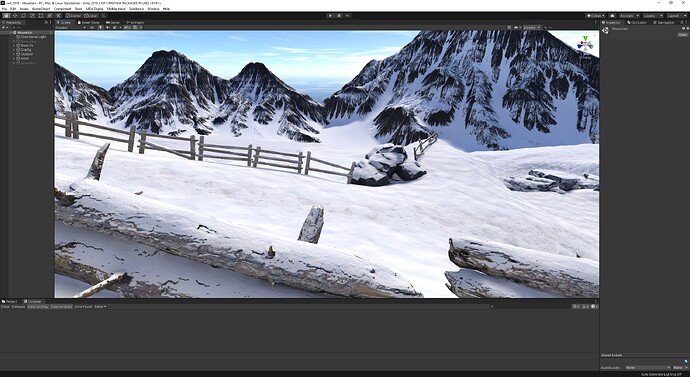Viewport: 690px width, 377px height.
Task: Toggle info message count in Console
Action: (576, 306)
